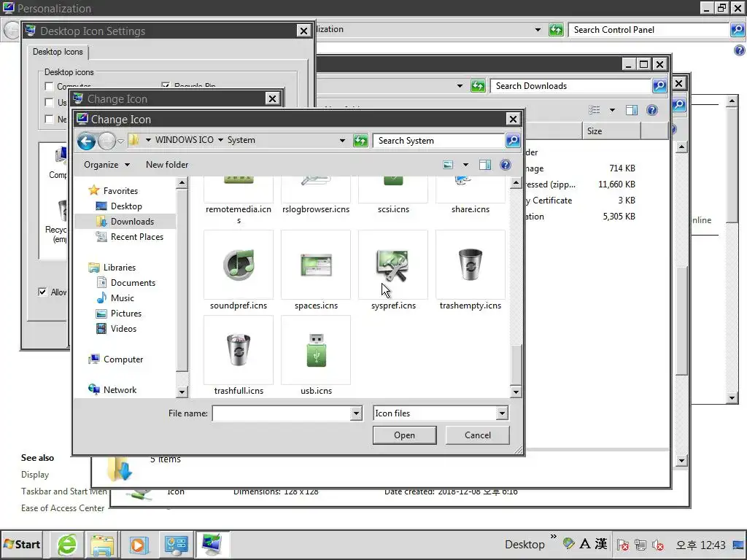Click the Search Control Panel field
Screen dimensions: 747x560
pos(649,29)
